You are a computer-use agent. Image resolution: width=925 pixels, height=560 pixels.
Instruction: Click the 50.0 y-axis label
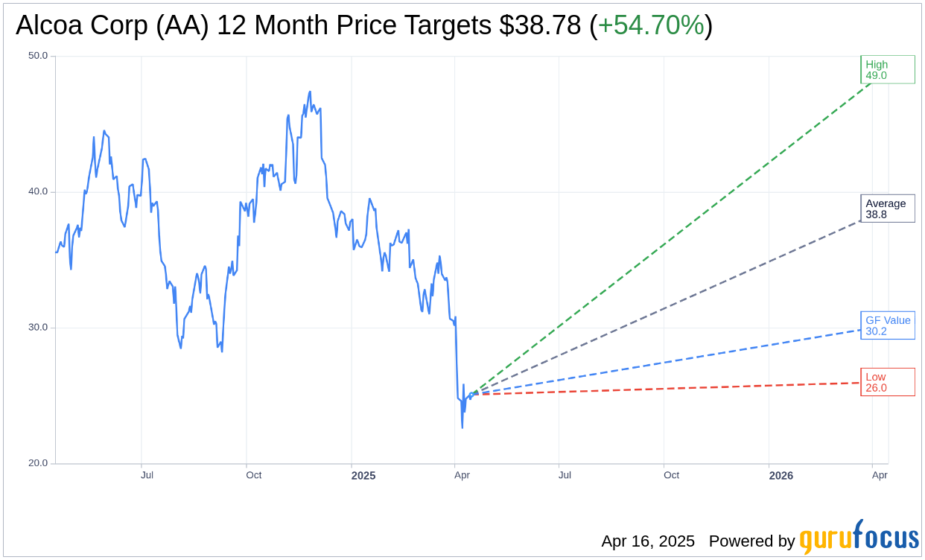pos(38,56)
